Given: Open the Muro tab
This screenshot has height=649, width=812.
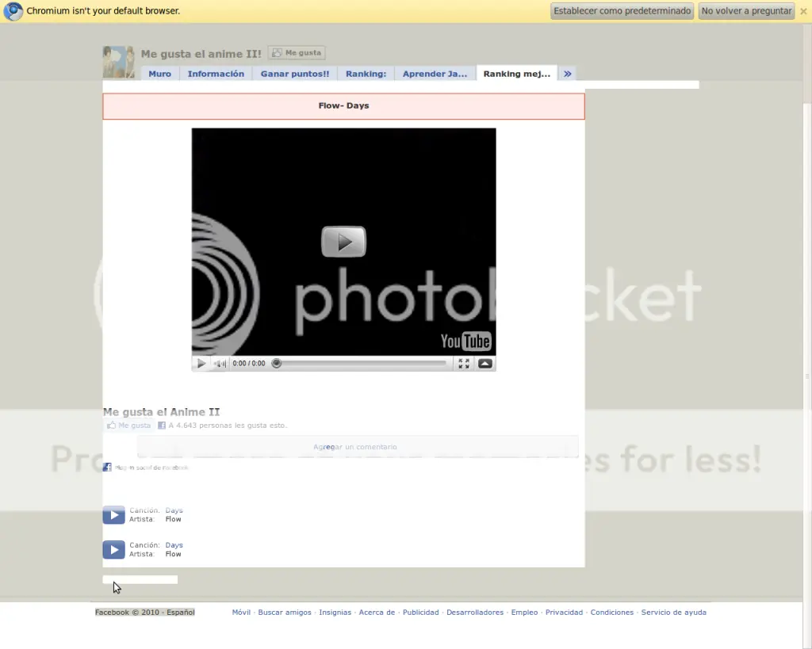Looking at the screenshot, I should (159, 74).
